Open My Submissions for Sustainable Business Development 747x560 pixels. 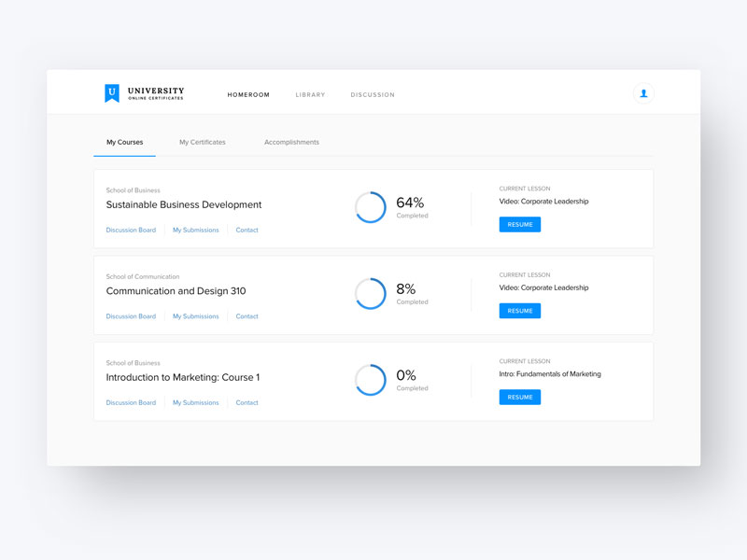pos(196,230)
